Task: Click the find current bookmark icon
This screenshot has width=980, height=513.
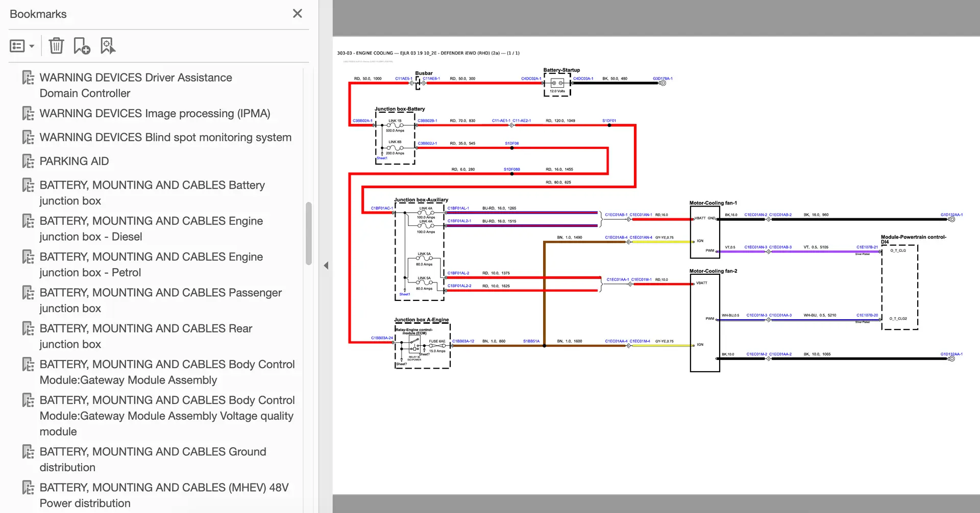Action: point(108,46)
